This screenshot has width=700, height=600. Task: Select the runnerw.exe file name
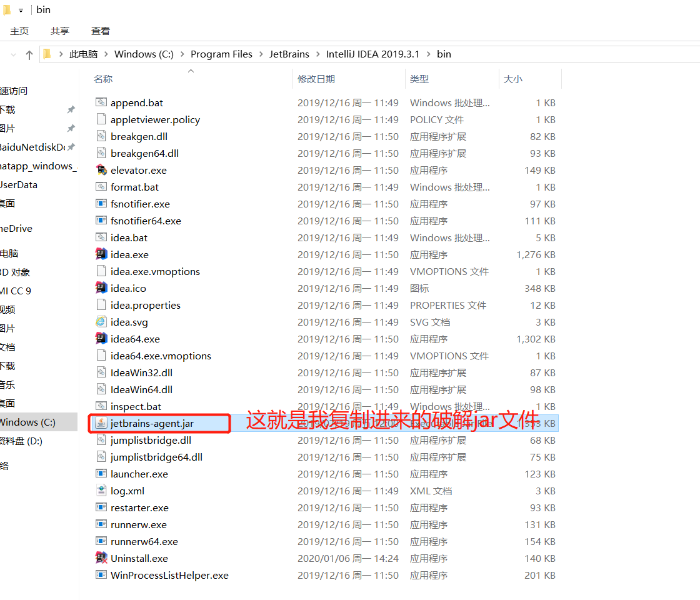pyautogui.click(x=139, y=524)
